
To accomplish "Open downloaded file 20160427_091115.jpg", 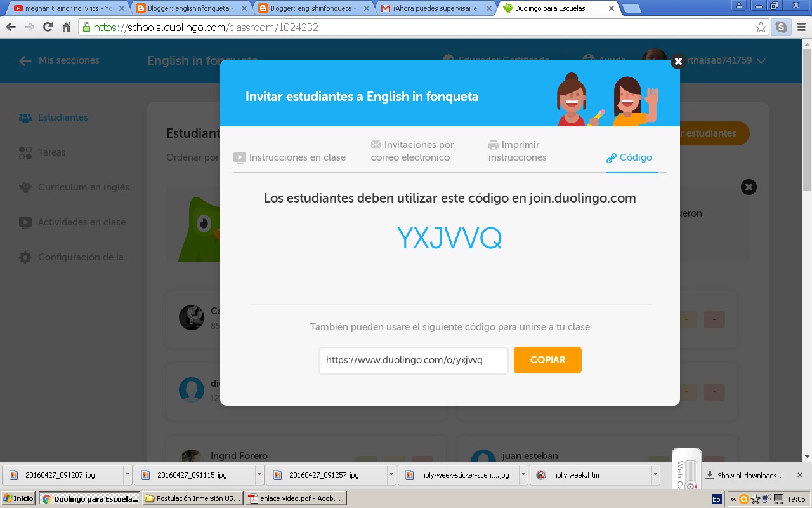I will 193,475.
